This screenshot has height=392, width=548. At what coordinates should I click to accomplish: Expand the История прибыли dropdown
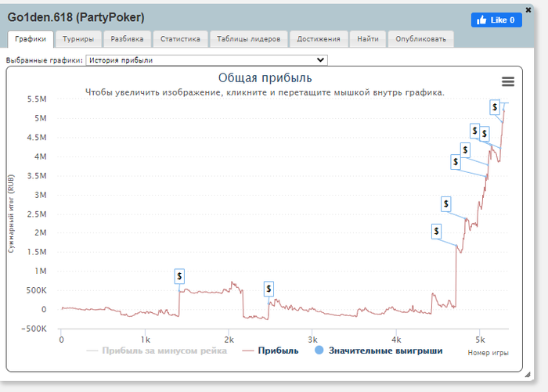tap(207, 60)
